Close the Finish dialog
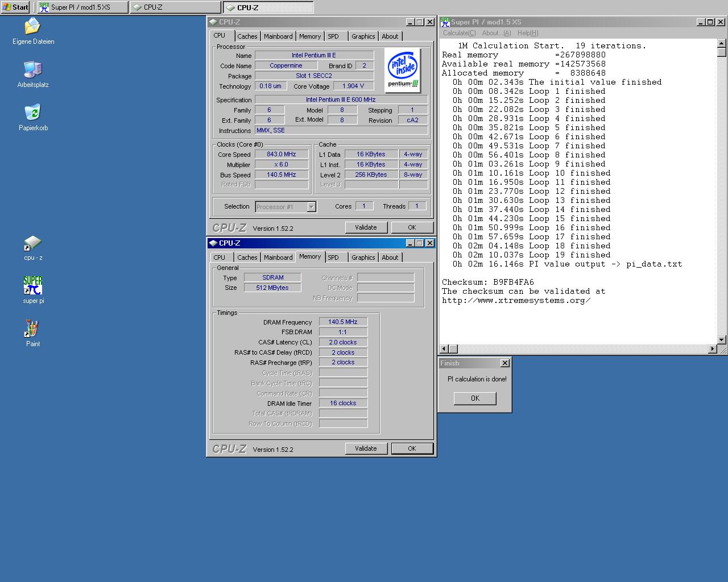This screenshot has height=582, width=728. coord(504,363)
